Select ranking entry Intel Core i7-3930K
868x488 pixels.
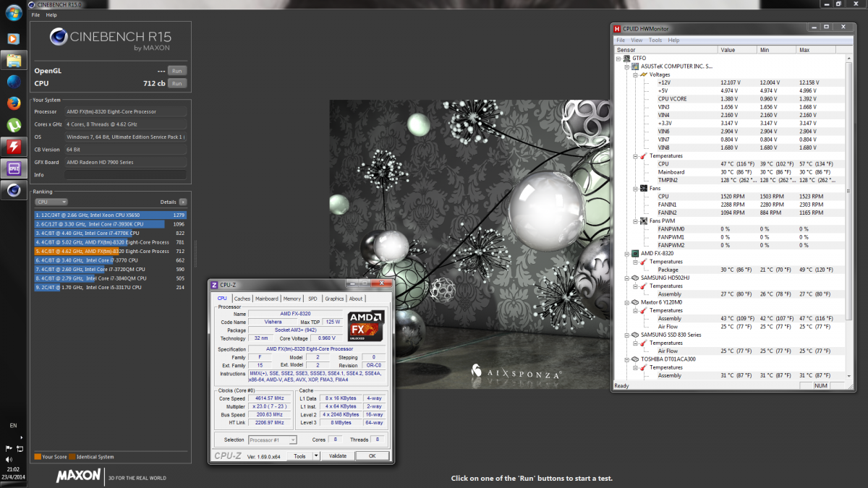coord(111,224)
